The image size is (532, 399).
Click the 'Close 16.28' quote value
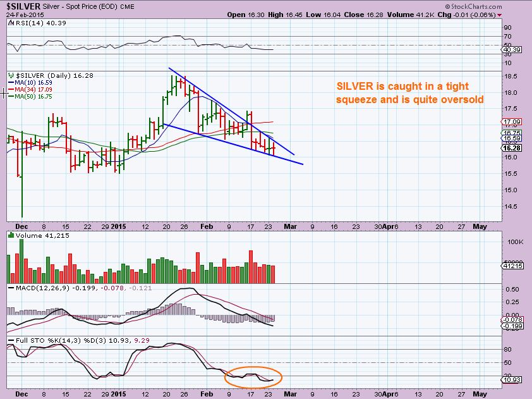tap(364, 15)
